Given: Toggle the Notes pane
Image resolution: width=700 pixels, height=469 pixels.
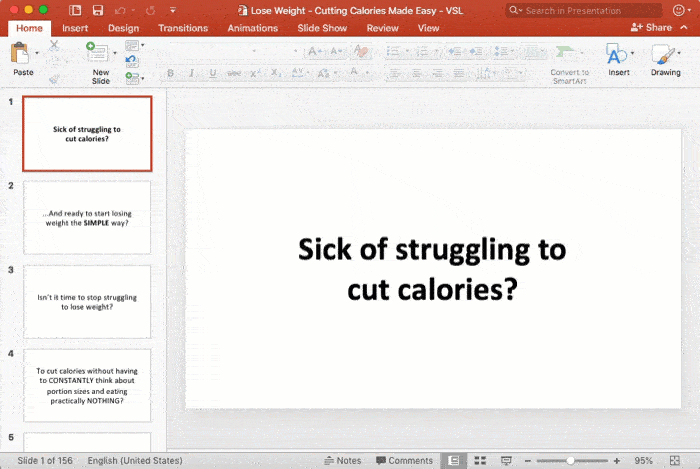Looking at the screenshot, I should (x=342, y=461).
